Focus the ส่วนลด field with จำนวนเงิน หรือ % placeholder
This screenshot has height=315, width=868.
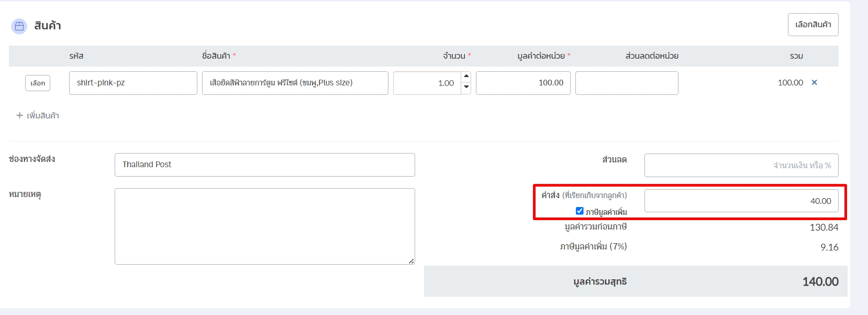click(x=741, y=165)
